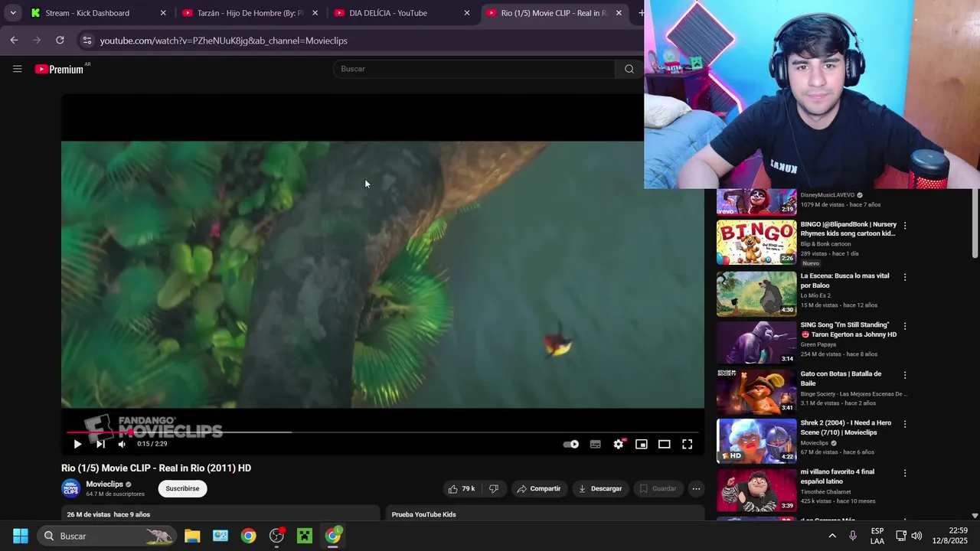View site information icon in address bar

[x=87, y=41]
